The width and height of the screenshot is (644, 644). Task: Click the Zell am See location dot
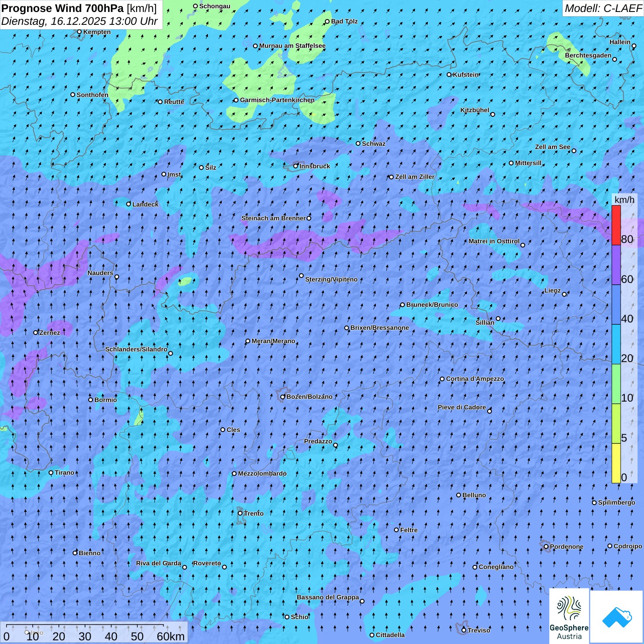pos(574,151)
